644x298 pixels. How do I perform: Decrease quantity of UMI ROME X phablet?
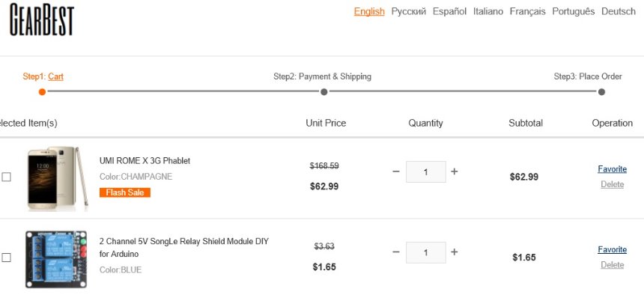(396, 171)
